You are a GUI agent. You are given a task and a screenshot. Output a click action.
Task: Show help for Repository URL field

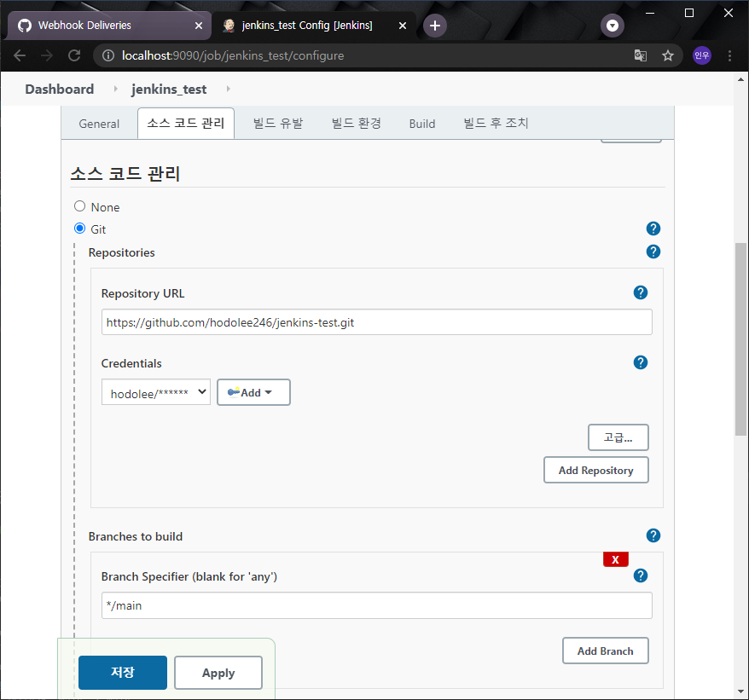(x=640, y=292)
